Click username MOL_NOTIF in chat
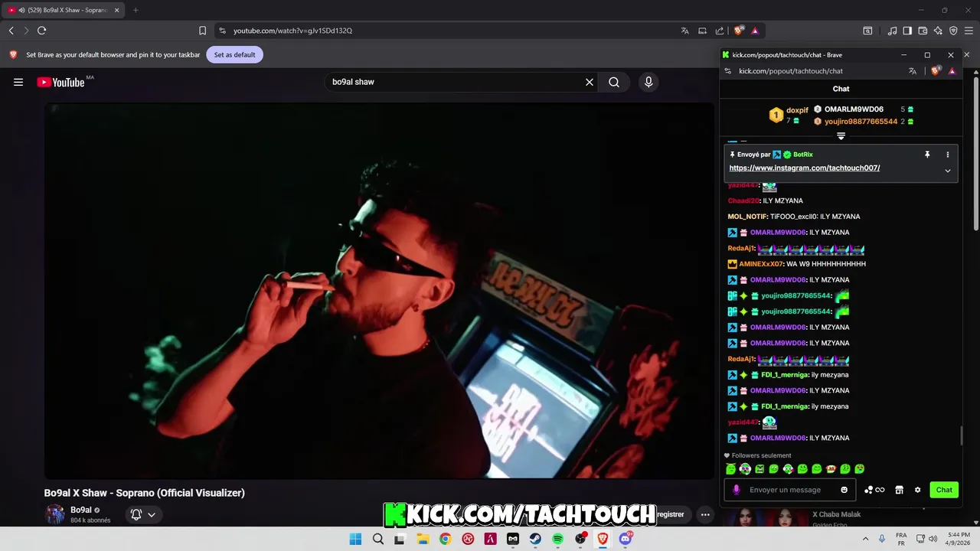 click(747, 217)
